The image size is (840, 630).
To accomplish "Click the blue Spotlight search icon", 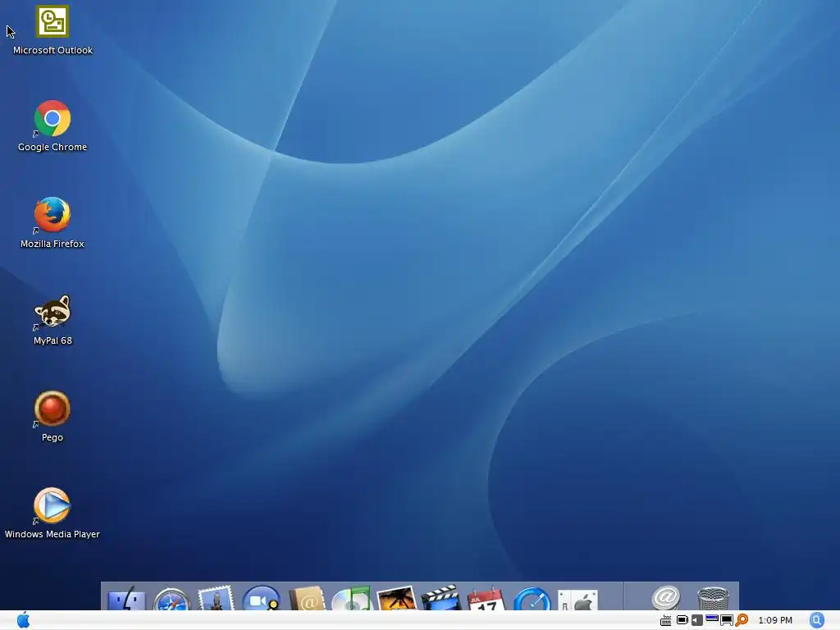I will 816,620.
